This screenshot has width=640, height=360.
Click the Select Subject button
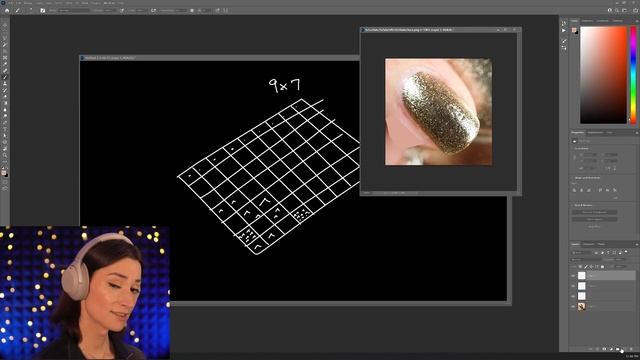click(595, 219)
